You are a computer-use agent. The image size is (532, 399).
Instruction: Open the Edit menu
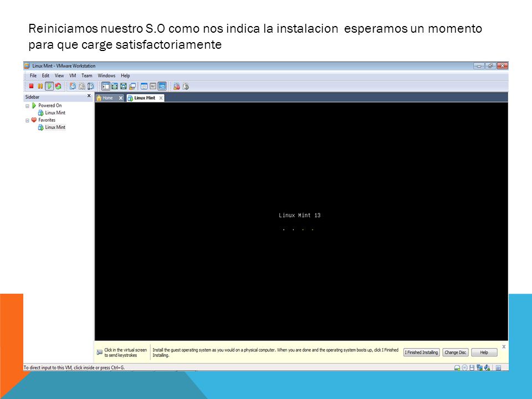pos(45,76)
